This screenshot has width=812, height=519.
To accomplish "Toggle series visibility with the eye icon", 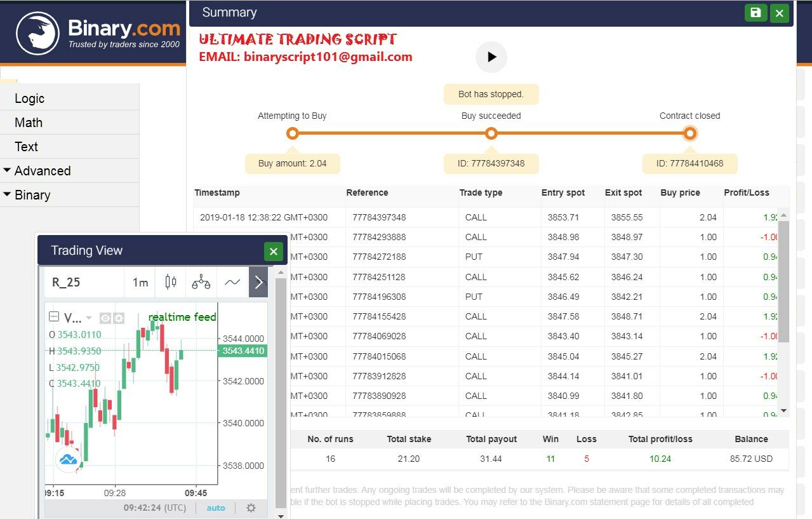I will [x=106, y=318].
